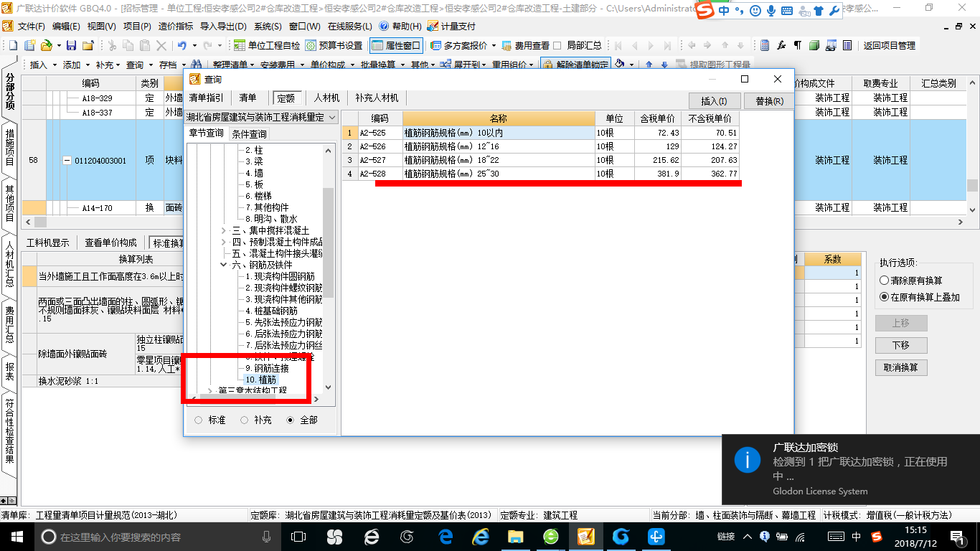Open the 编辑(E) menu
Screen dimensions: 980x551
[66, 26]
